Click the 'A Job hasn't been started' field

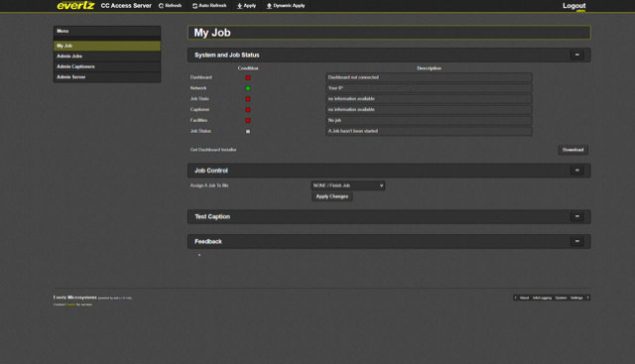point(429,131)
